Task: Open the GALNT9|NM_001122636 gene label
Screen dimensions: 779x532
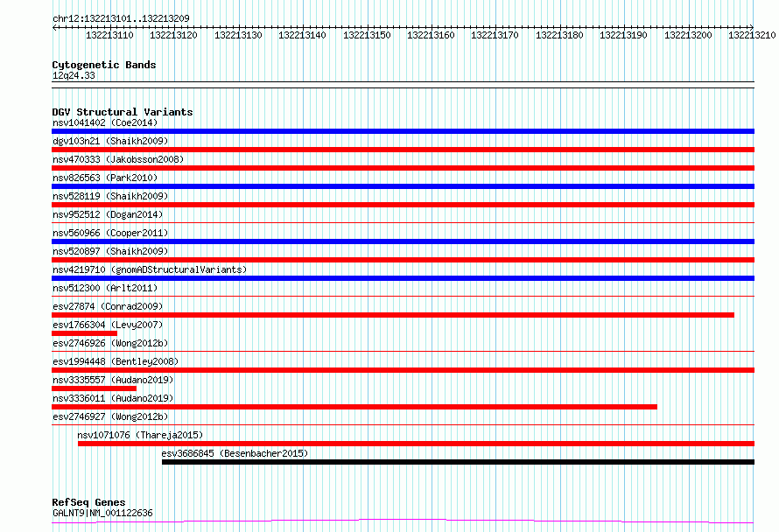Action: (x=102, y=513)
